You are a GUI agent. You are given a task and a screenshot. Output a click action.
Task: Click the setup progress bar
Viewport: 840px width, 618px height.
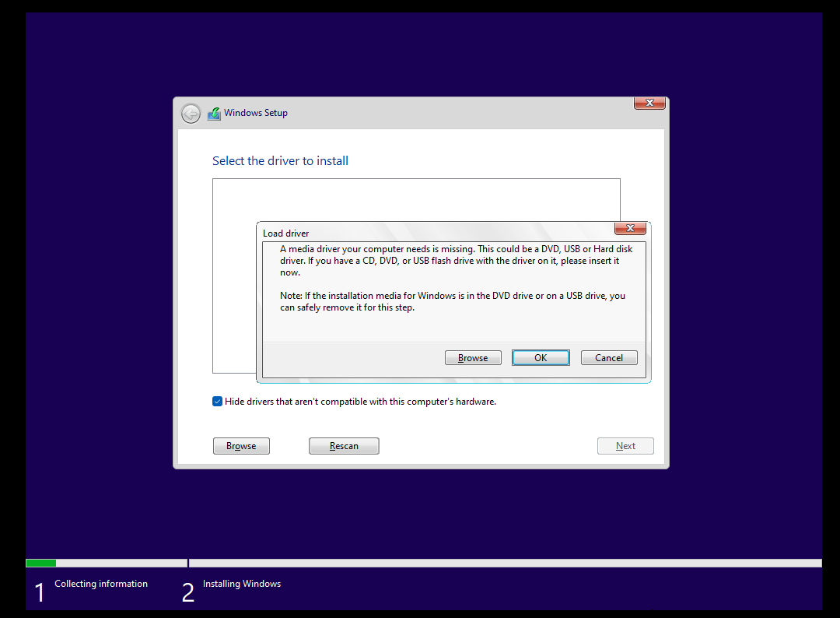pos(424,563)
